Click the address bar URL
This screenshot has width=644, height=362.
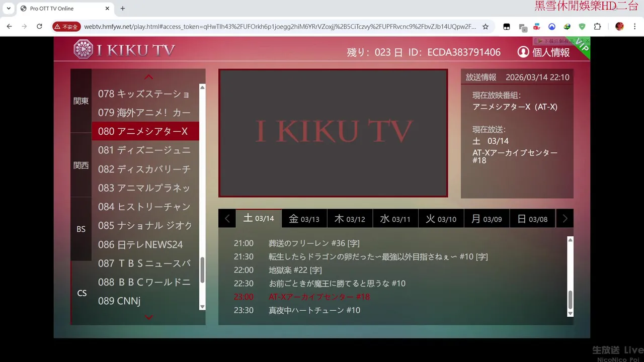(x=280, y=27)
